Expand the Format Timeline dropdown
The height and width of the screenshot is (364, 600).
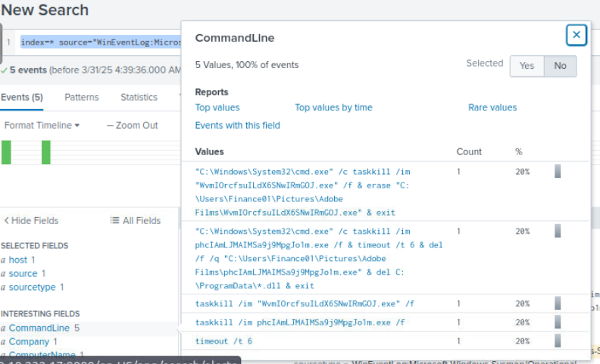pos(42,125)
